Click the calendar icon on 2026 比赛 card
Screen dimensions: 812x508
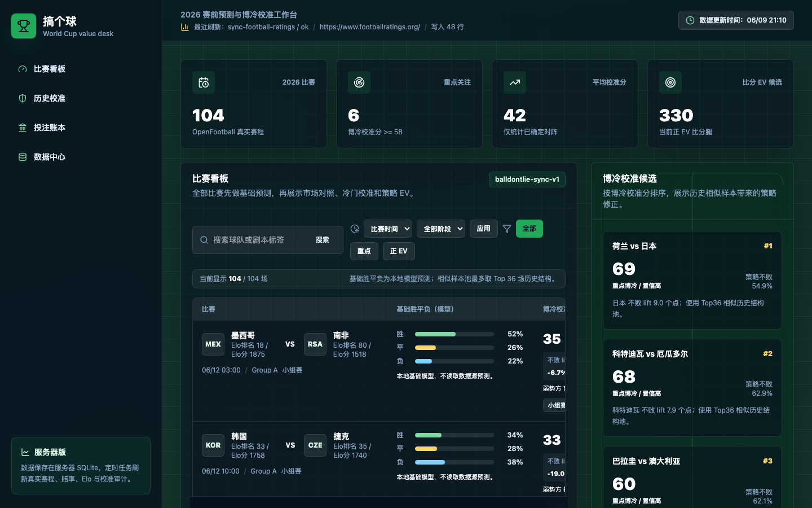point(204,82)
